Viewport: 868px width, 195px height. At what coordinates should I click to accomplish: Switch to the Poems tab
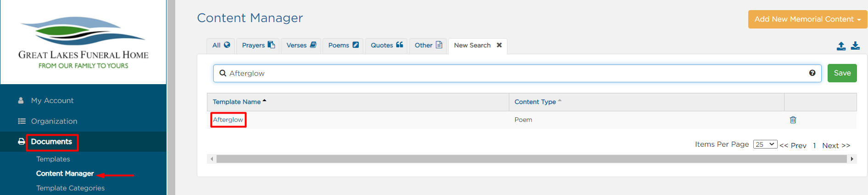click(x=343, y=46)
